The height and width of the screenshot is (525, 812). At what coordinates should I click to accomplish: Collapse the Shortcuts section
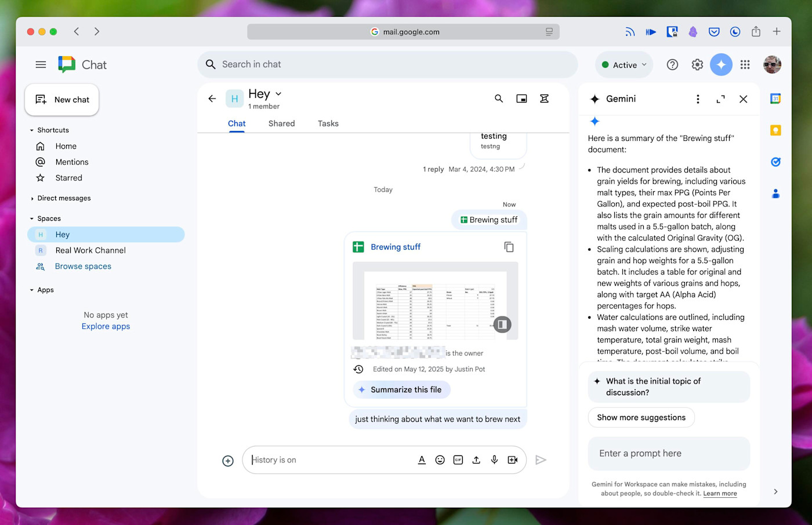32,130
